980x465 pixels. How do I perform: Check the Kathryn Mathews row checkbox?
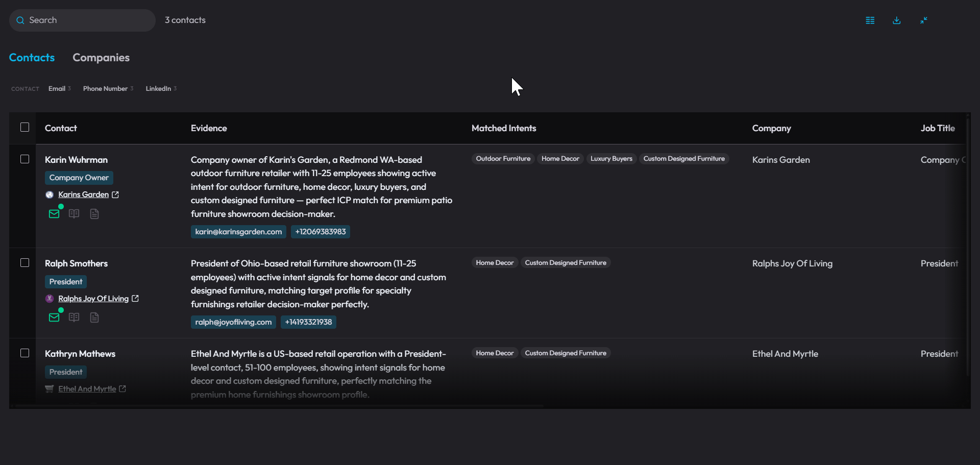click(24, 353)
